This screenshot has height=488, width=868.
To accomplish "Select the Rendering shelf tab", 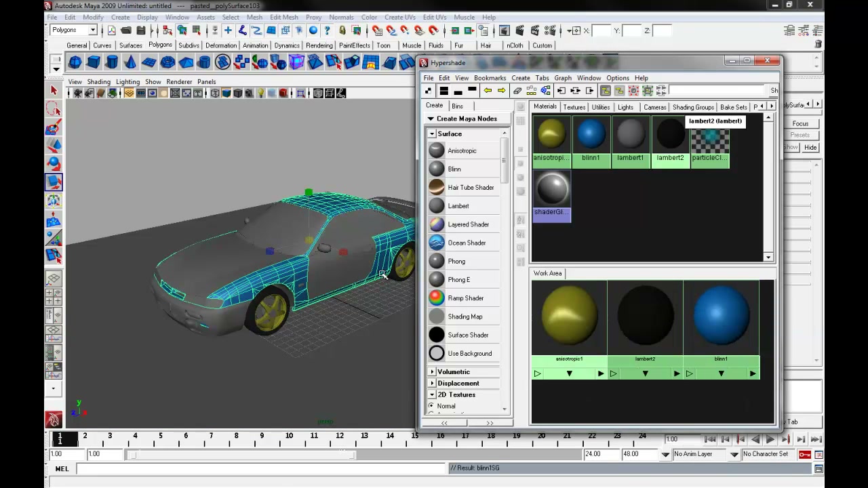I will pos(319,45).
